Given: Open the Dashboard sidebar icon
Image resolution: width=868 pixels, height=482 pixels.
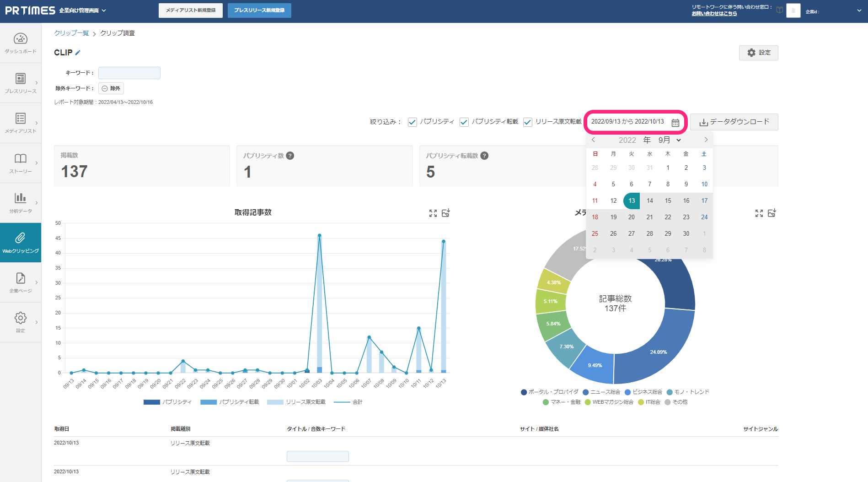Looking at the screenshot, I should tap(21, 39).
